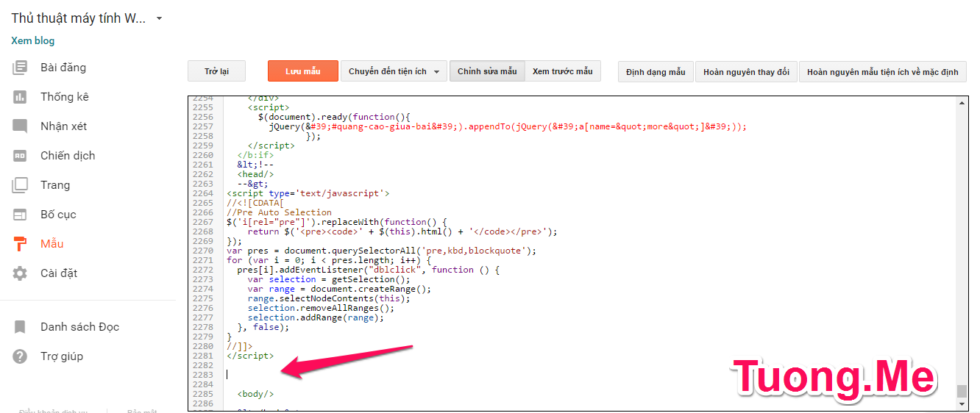980x413 pixels.
Task: Click the Định dạng mẫu button
Action: pos(656,71)
